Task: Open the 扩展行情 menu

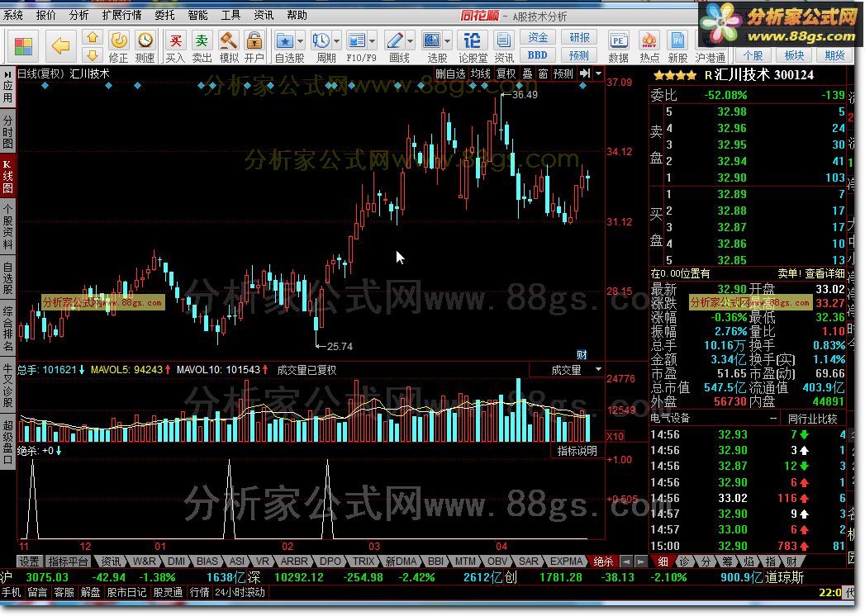Action: coord(122,16)
